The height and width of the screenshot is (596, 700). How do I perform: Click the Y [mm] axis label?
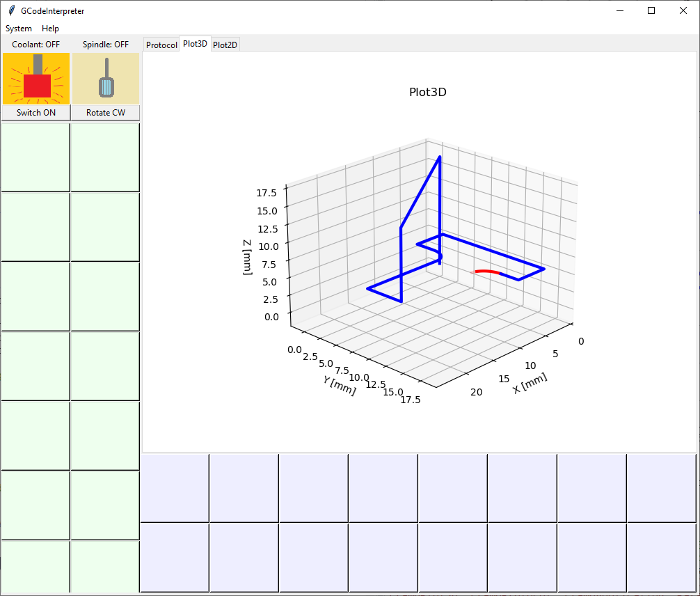point(340,385)
